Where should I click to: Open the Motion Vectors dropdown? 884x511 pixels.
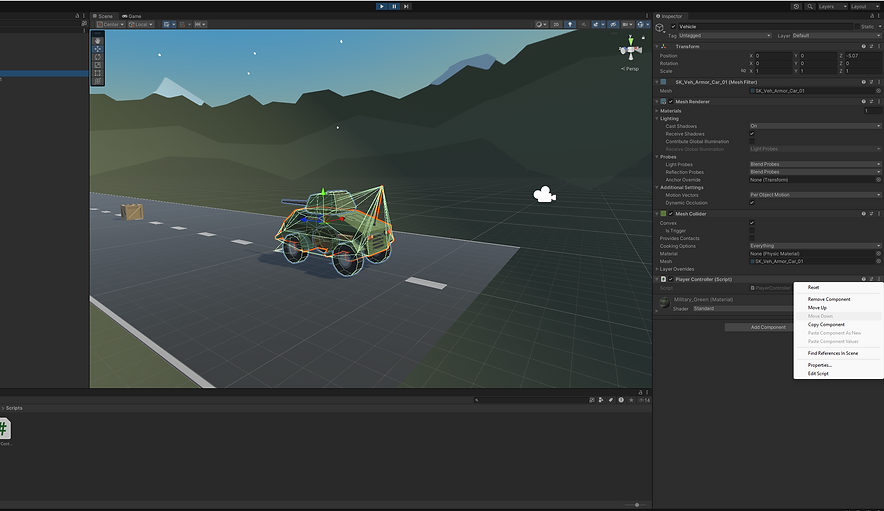click(x=815, y=195)
